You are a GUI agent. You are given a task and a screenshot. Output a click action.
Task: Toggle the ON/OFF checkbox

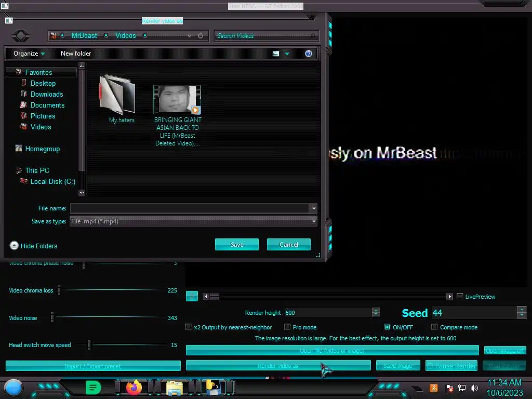click(387, 327)
